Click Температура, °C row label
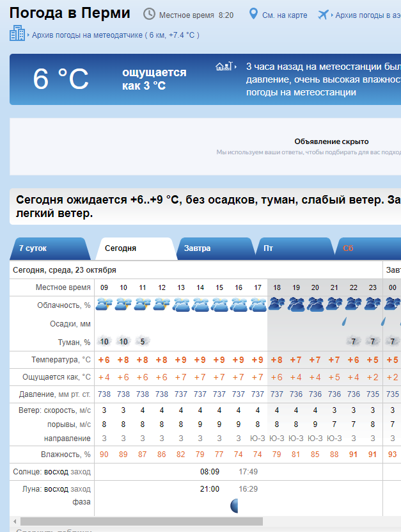The height and width of the screenshot is (532, 401). tap(61, 360)
